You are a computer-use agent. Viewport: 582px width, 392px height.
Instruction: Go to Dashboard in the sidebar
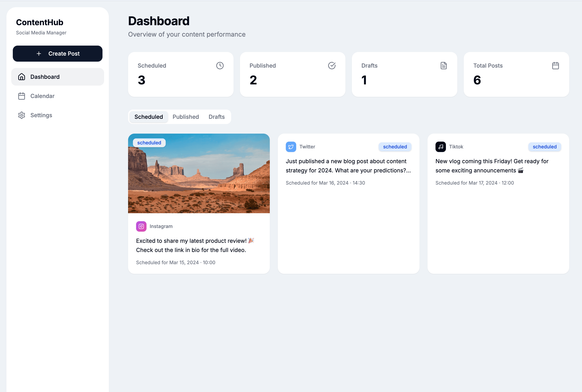point(45,77)
